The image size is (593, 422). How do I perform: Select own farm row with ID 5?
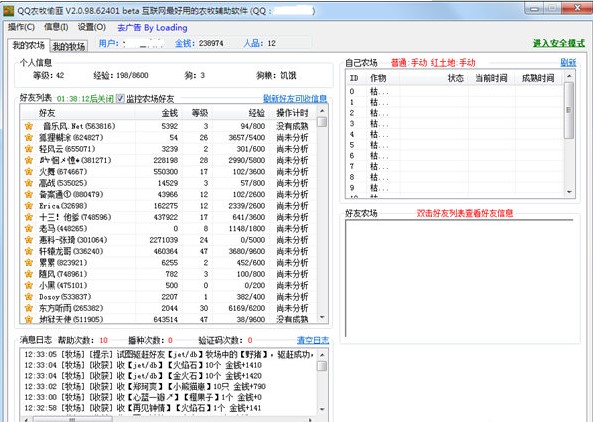[x=455, y=145]
